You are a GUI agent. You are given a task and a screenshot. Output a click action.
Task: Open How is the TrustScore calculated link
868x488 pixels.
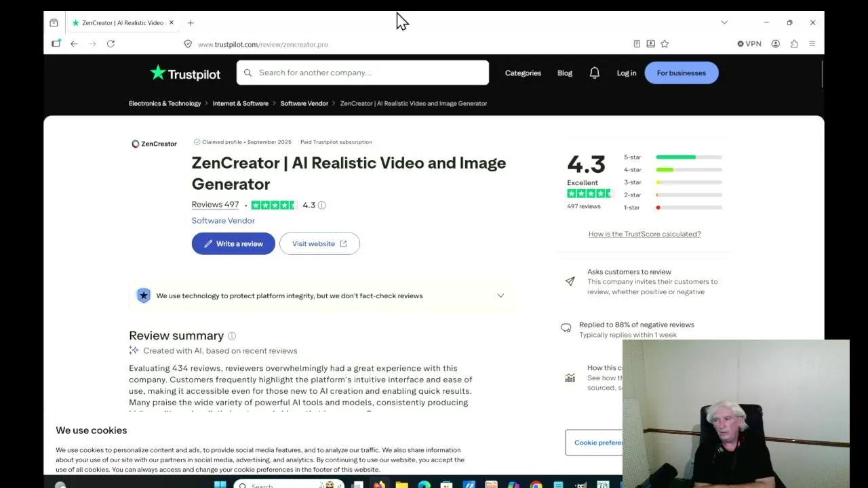(x=645, y=234)
